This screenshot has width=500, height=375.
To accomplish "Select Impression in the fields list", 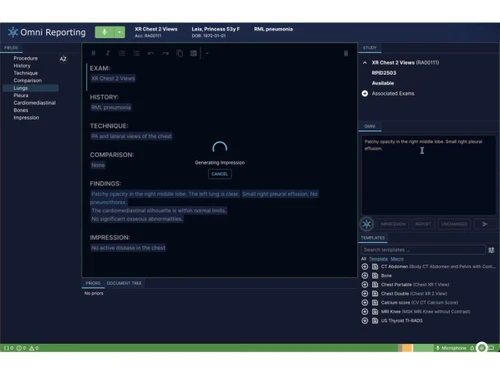I will click(x=26, y=118).
